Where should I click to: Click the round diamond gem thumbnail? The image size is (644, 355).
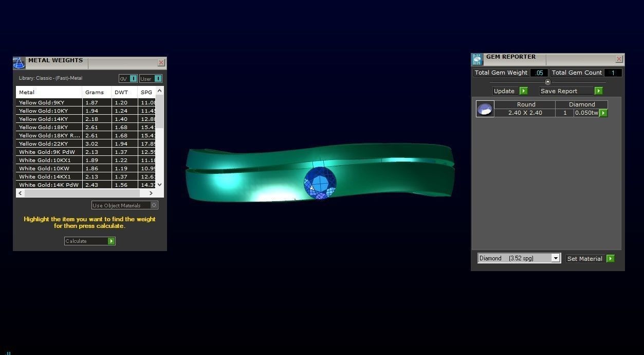click(485, 109)
